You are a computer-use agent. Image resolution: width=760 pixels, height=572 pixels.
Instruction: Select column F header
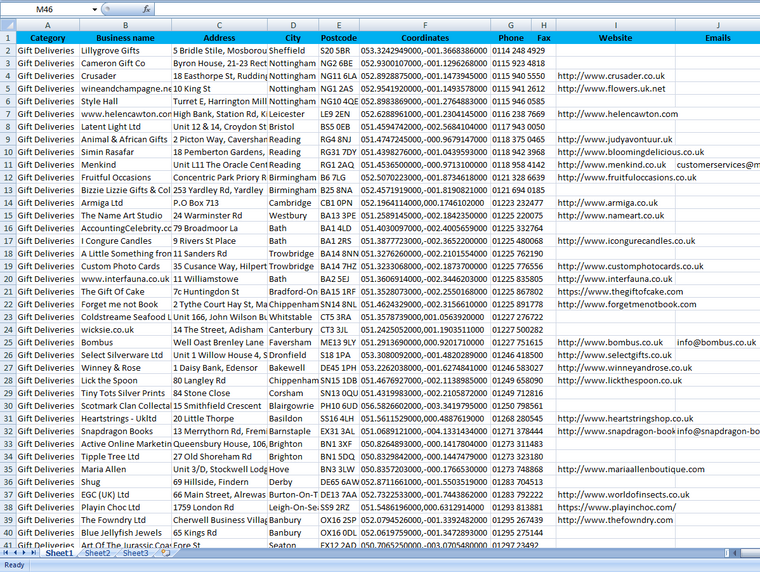click(x=425, y=25)
